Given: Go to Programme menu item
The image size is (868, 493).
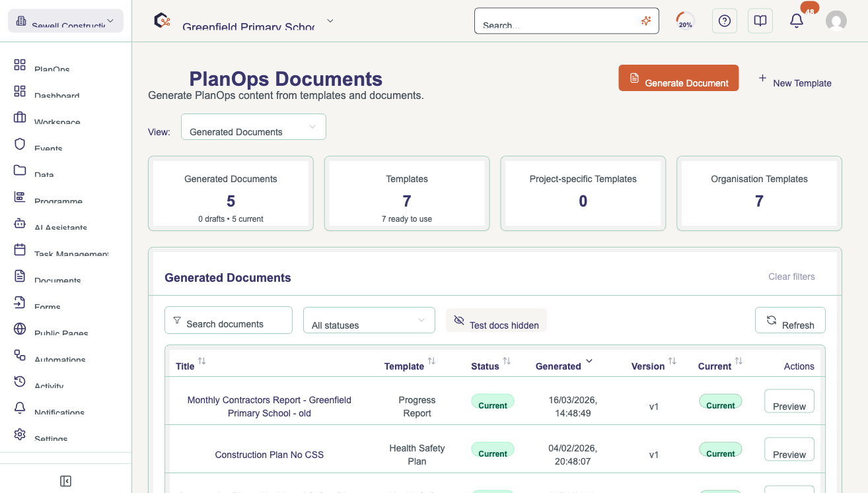Looking at the screenshot, I should point(58,199).
